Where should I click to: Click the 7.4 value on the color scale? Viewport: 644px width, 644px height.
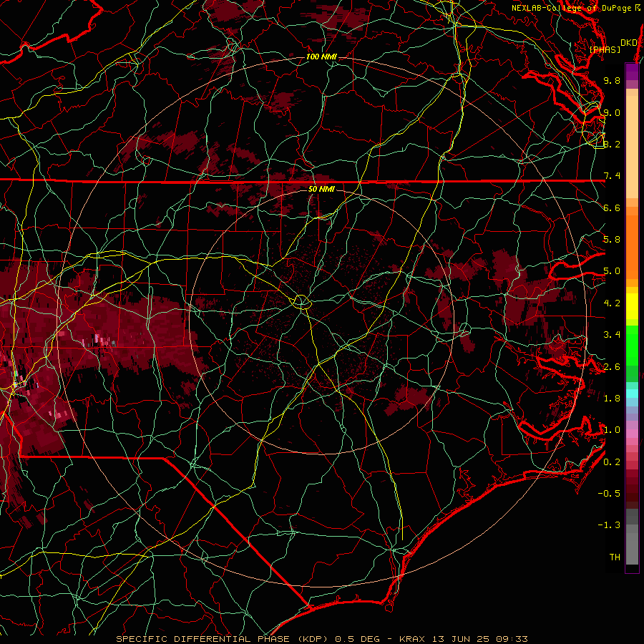(612, 176)
